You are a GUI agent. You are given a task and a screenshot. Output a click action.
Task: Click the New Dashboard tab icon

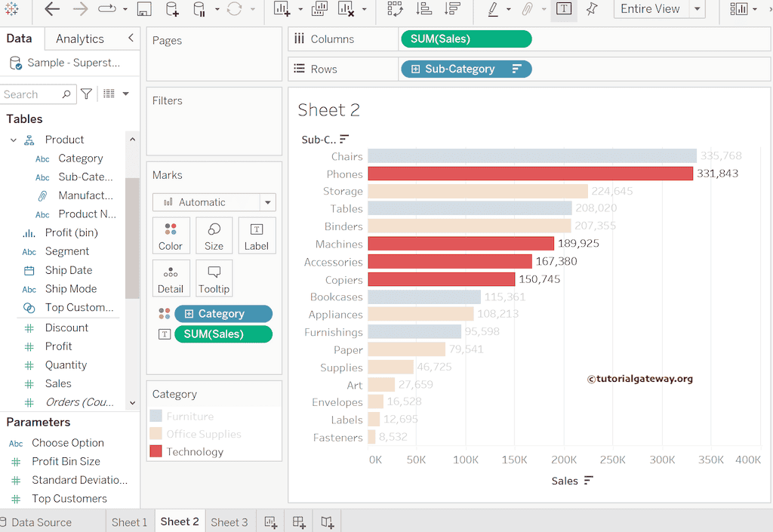point(299,522)
